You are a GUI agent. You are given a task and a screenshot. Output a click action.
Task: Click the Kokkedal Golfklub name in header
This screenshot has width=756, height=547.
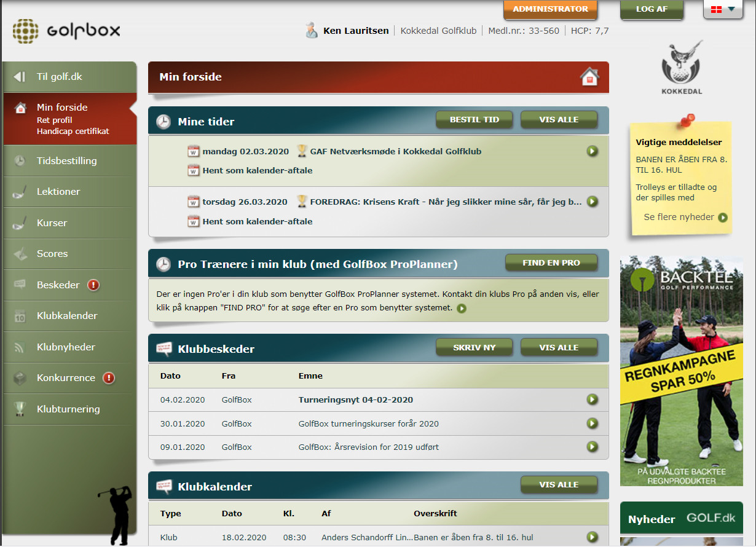(438, 30)
